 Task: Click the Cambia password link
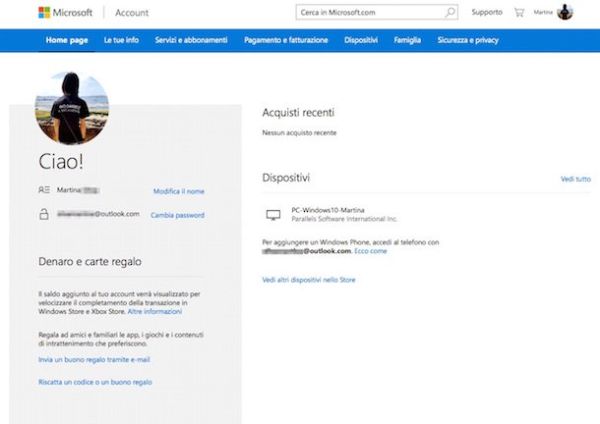[x=177, y=215]
